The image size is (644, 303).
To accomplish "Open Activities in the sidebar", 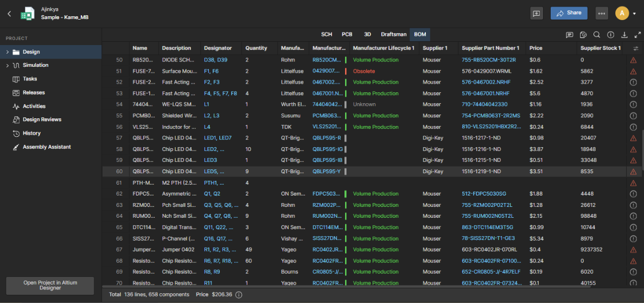I will coord(34,106).
